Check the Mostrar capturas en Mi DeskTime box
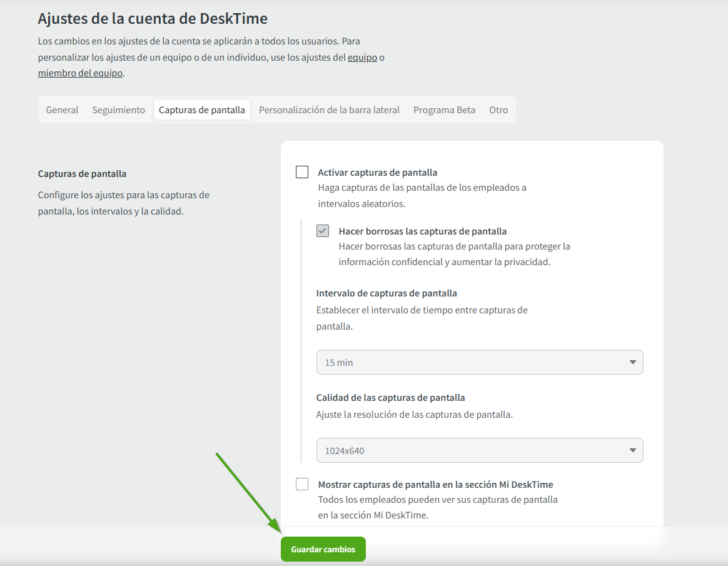 click(302, 484)
